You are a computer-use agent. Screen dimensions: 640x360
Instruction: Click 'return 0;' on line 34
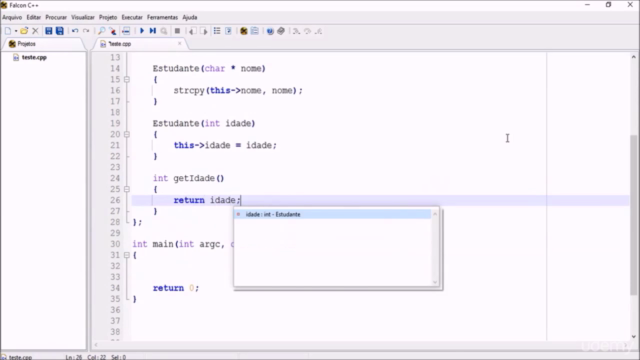coord(176,288)
